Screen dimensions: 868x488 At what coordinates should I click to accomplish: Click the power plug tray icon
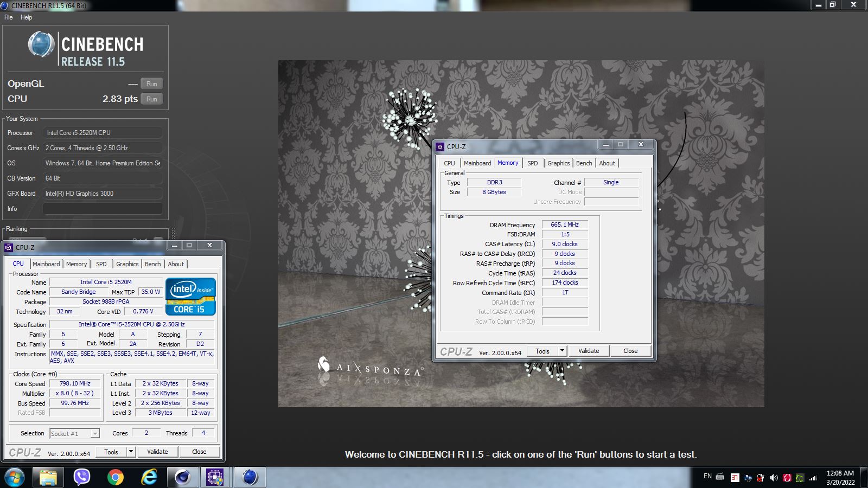point(761,478)
